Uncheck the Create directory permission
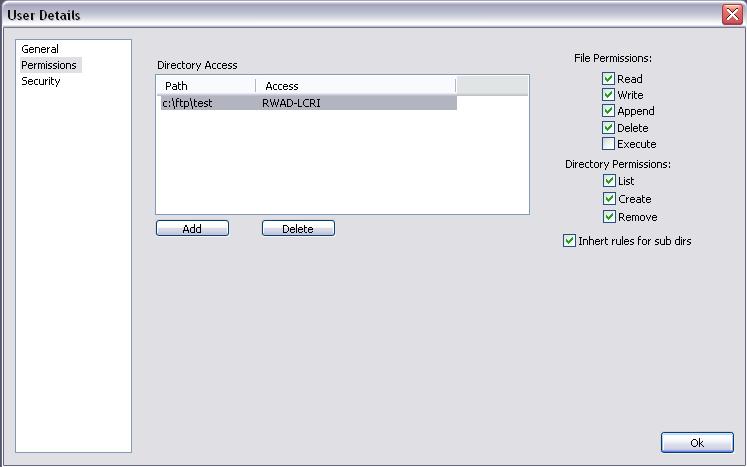The height and width of the screenshot is (467, 747). coord(609,199)
